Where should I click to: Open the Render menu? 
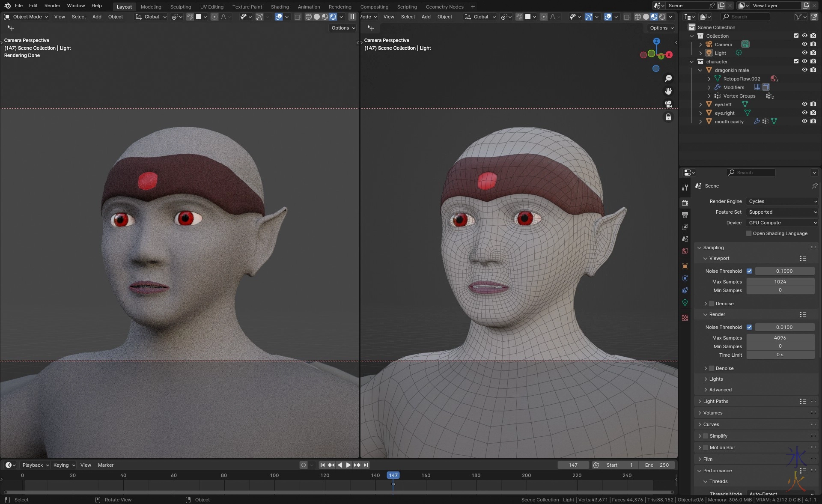point(52,6)
